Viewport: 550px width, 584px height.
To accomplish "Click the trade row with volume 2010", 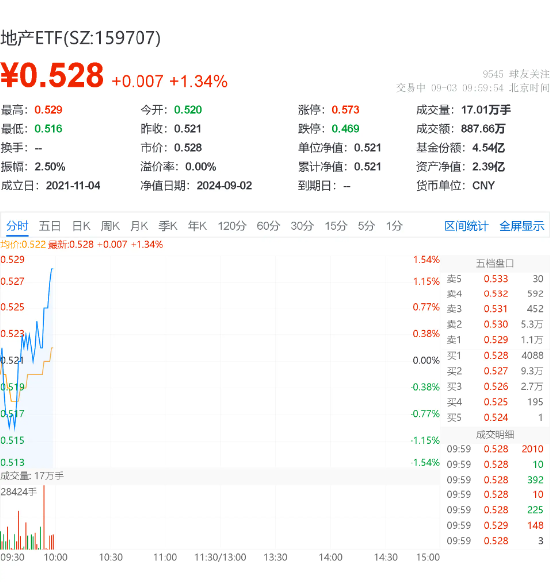I will pos(495,449).
